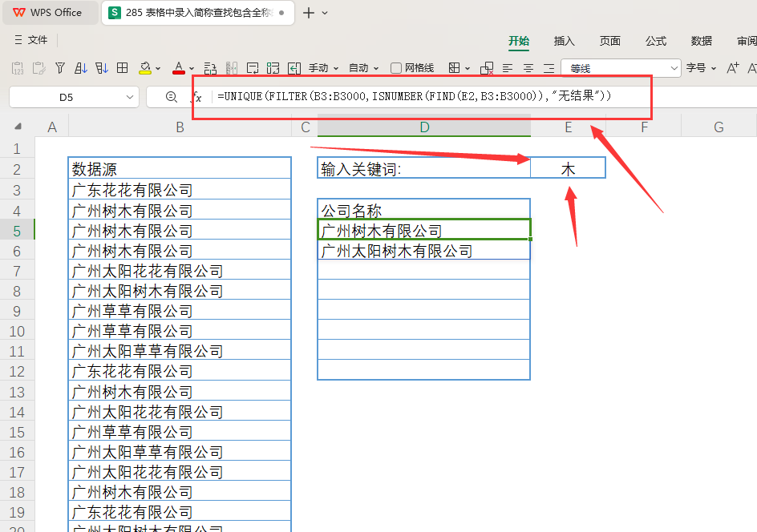Switch to the 开始 ribbon tab

(519, 41)
